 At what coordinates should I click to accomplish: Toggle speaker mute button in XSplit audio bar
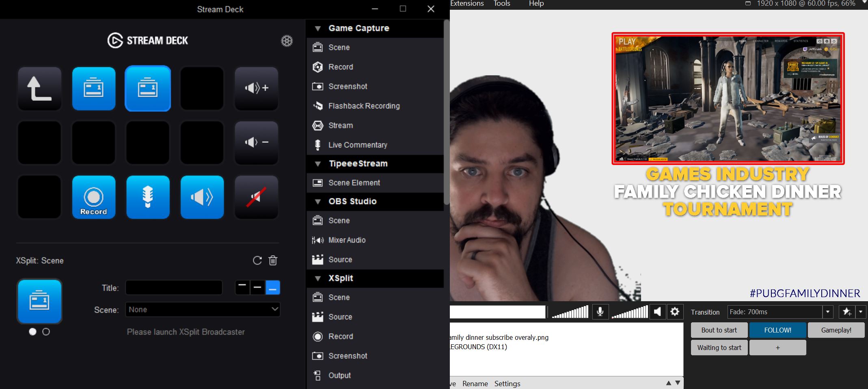658,312
